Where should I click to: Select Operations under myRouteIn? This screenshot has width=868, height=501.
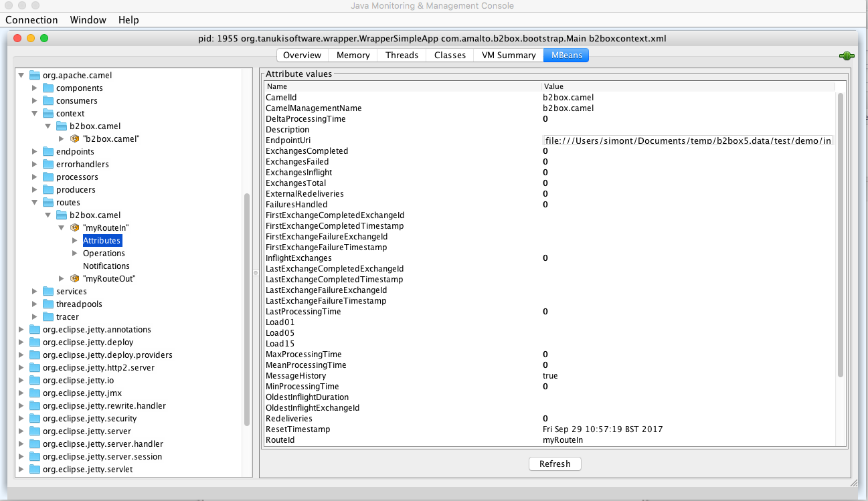tap(104, 253)
